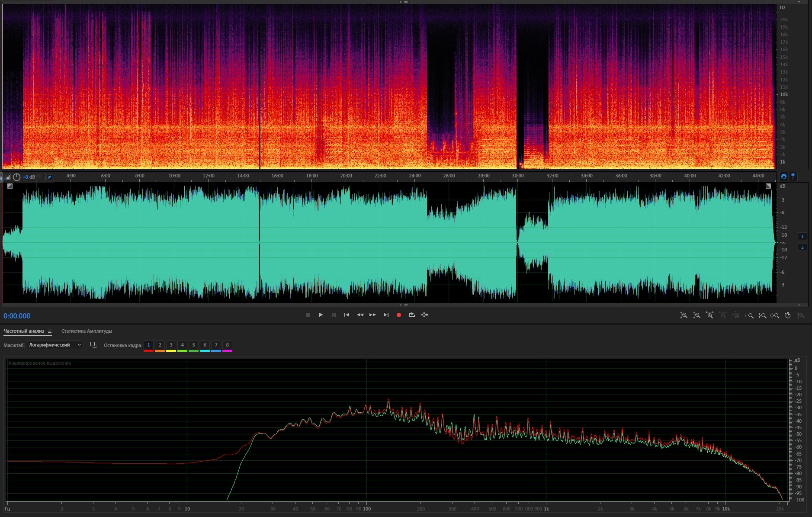The width and height of the screenshot is (812, 517).
Task: Toggle the HUD pin button
Action: tap(49, 177)
